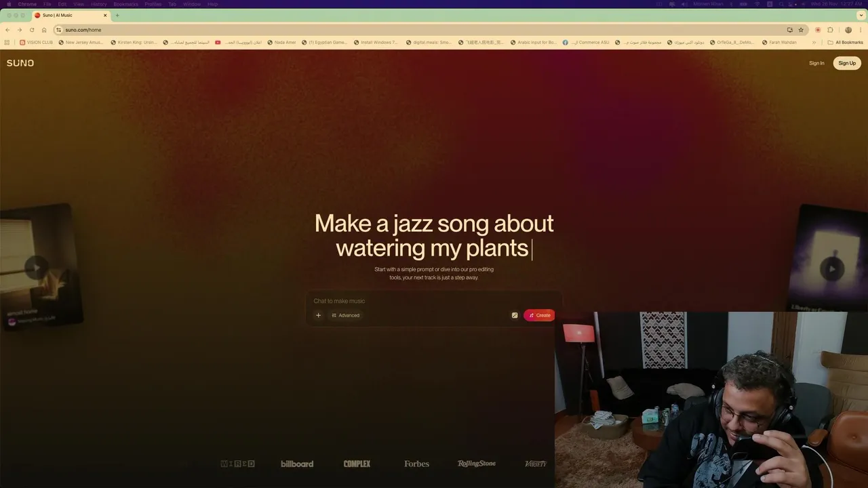Open the OrTeGa_8_DeMo... bookmark
The height and width of the screenshot is (488, 868).
point(732,42)
